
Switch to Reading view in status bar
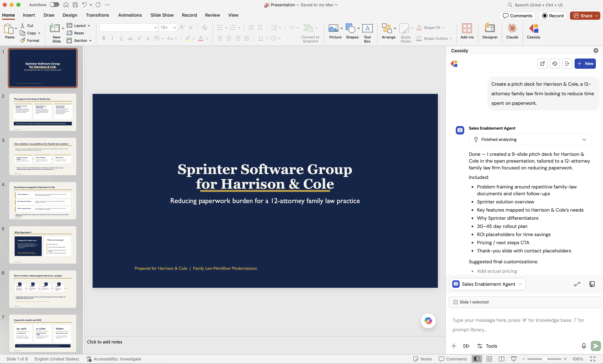[x=501, y=359]
